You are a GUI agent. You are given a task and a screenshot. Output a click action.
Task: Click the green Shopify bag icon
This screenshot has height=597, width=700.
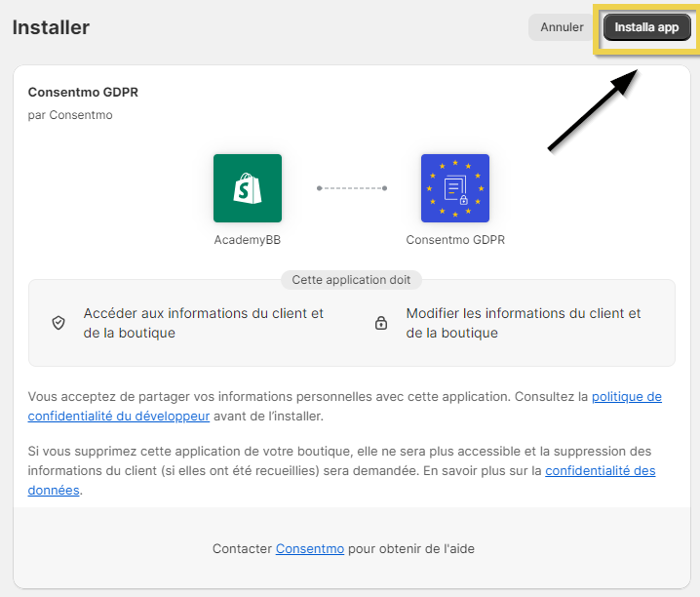248,188
